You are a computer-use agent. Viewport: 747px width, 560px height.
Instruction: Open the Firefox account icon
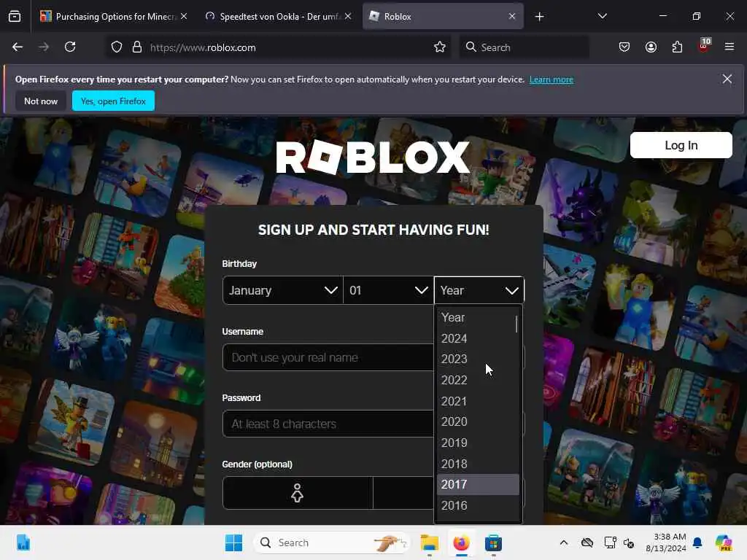651,47
